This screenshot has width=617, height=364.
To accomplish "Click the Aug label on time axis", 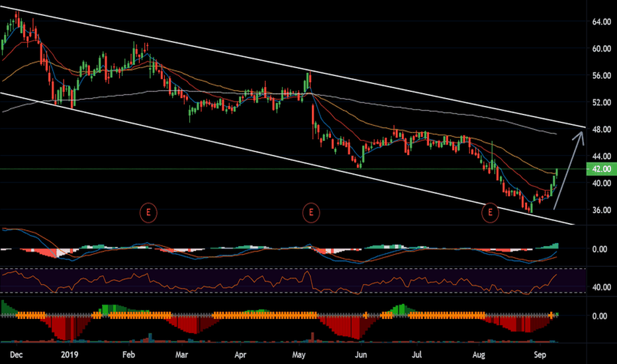I will (479, 355).
